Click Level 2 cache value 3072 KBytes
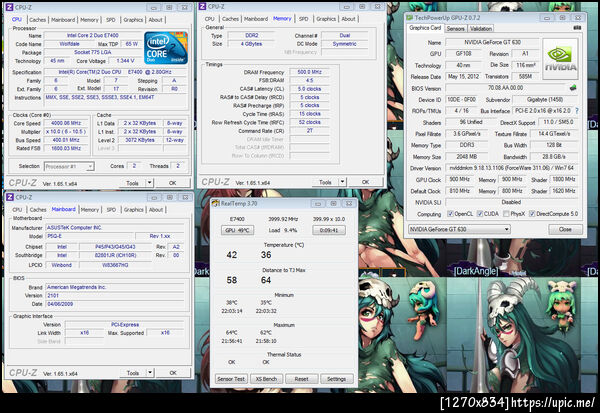 point(140,140)
